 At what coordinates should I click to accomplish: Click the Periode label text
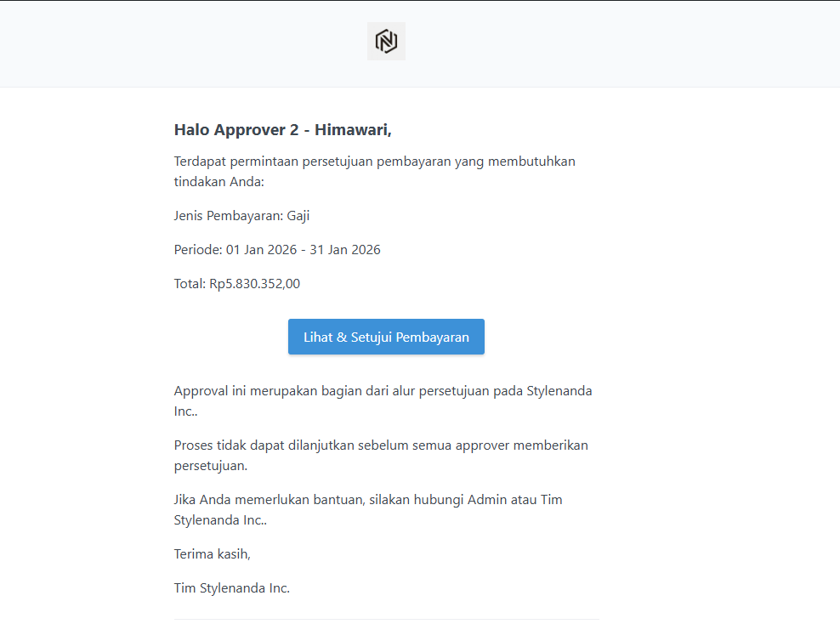click(197, 250)
